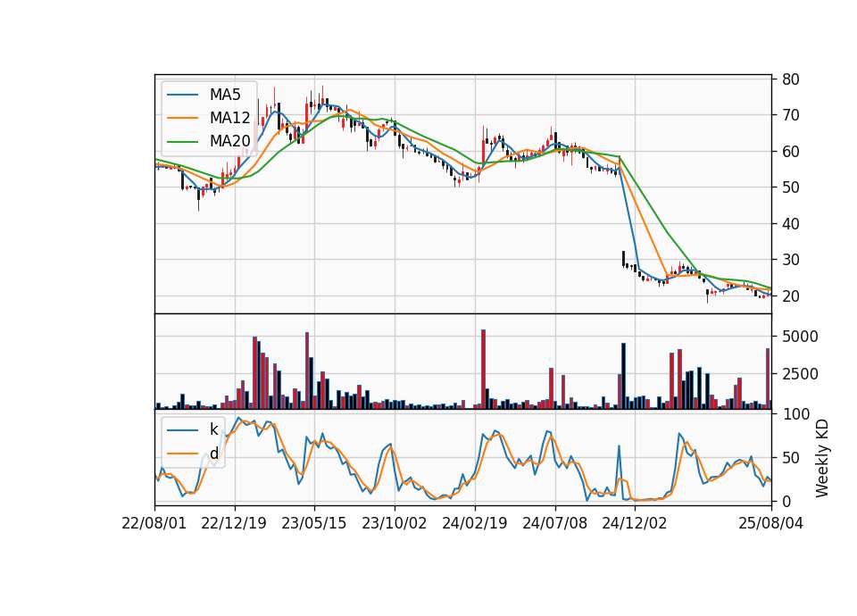Click the tallest red volume bar near 24/02/19
Screen dimensions: 857x616
coord(483,370)
